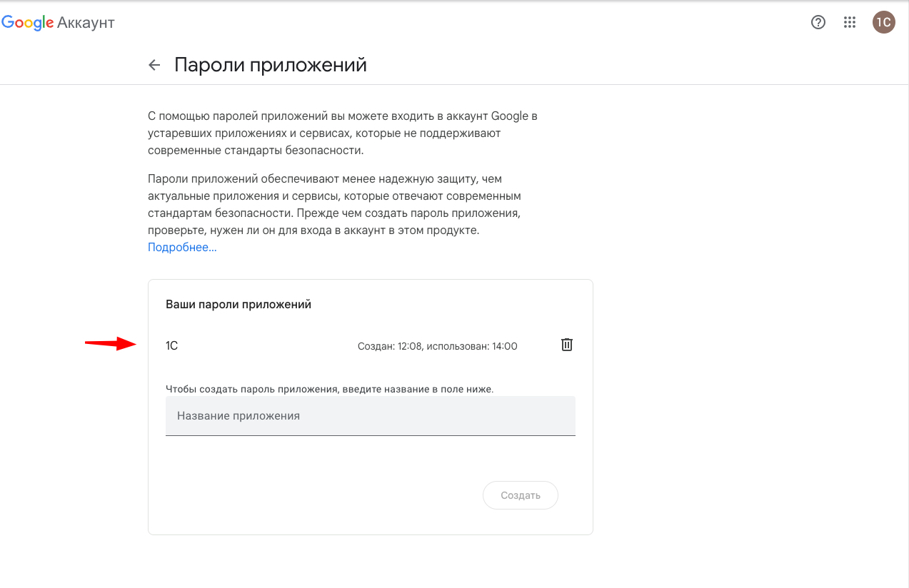Click the Аккаунт label next to the logo

coord(86,23)
